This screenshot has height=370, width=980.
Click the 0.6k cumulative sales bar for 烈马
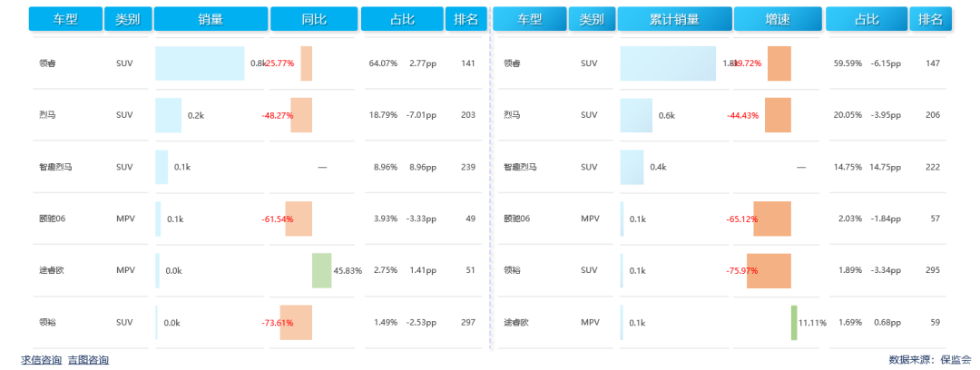point(636,115)
